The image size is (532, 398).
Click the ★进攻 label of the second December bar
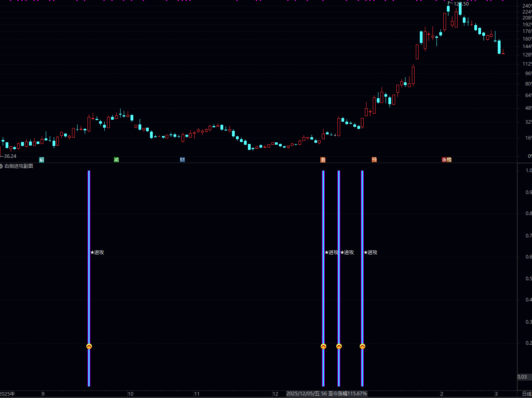click(x=347, y=252)
